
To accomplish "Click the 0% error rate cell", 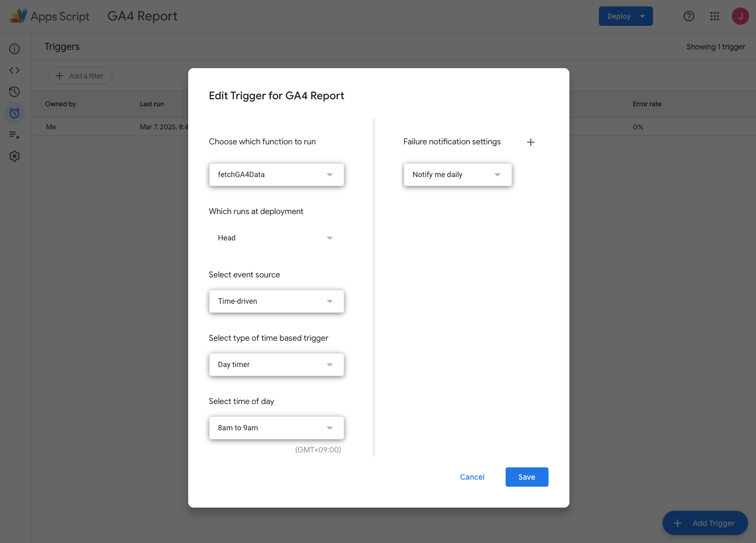I will tap(638, 127).
